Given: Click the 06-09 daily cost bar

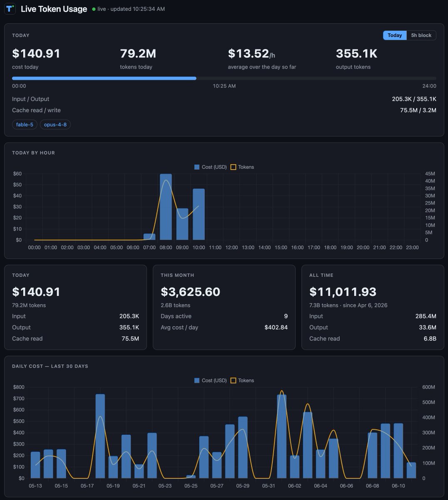Looking at the screenshot, I should click(x=386, y=451).
